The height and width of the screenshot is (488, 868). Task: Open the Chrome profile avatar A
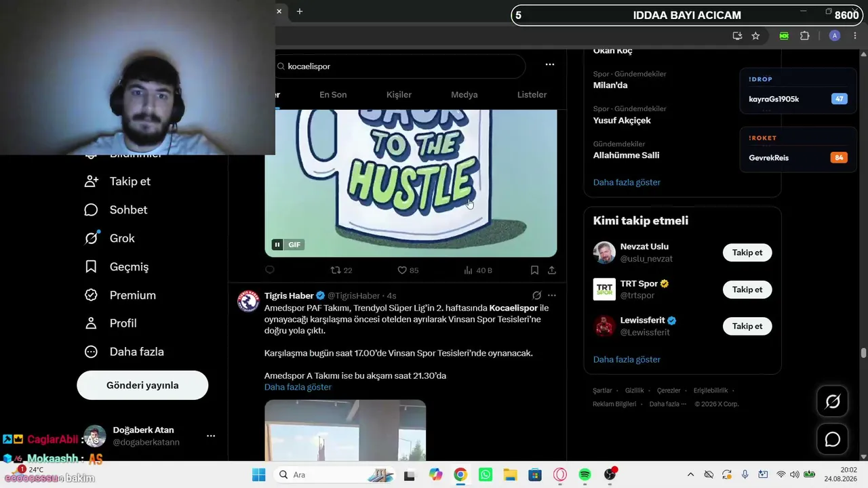click(x=835, y=36)
